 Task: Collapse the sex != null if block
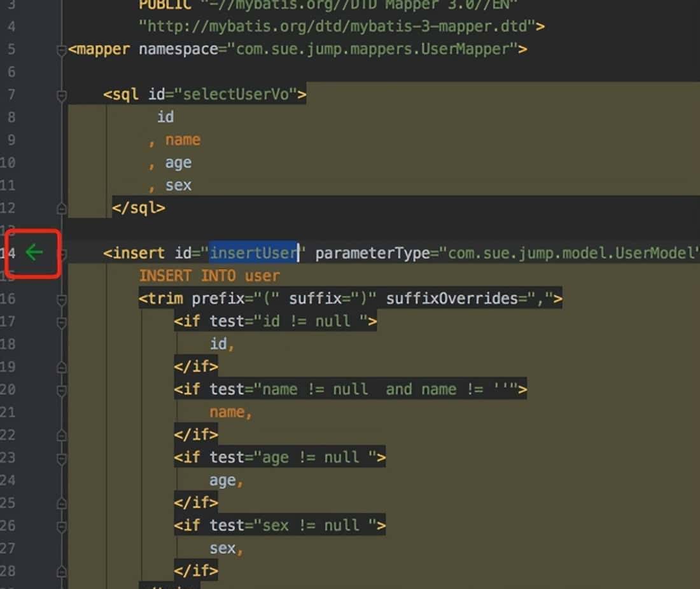point(61,526)
